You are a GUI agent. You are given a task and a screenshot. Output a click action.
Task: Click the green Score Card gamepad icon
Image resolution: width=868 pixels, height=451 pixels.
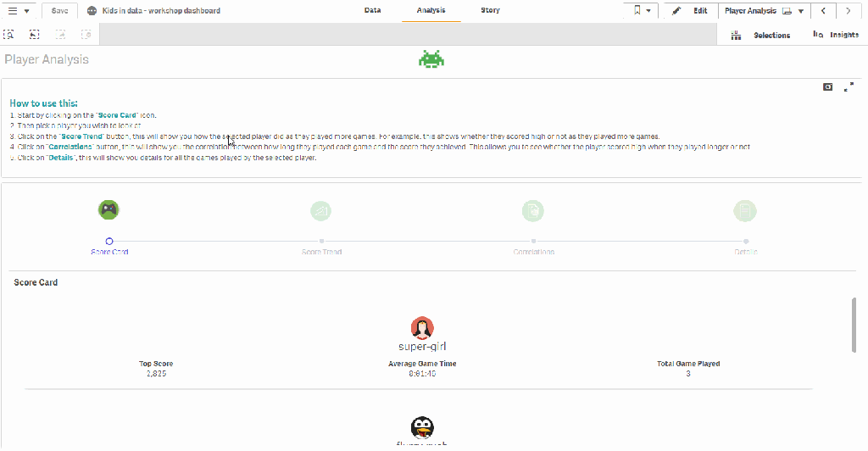point(108,209)
